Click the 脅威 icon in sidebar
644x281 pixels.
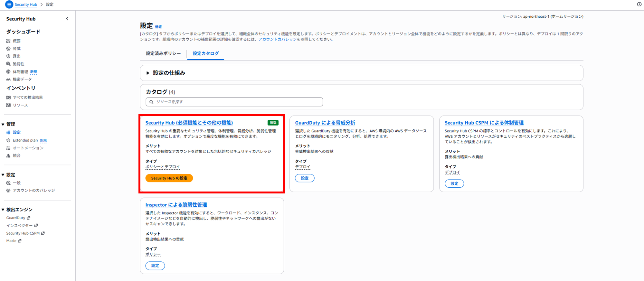[8, 49]
